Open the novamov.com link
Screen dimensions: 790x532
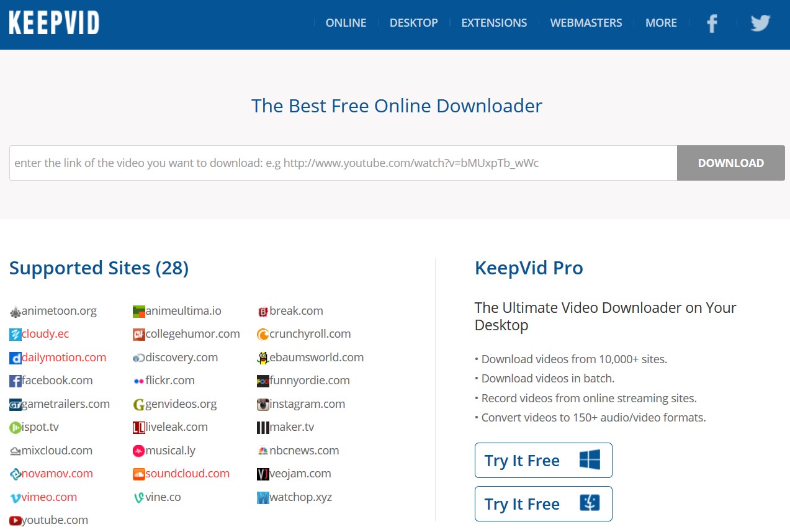click(57, 474)
